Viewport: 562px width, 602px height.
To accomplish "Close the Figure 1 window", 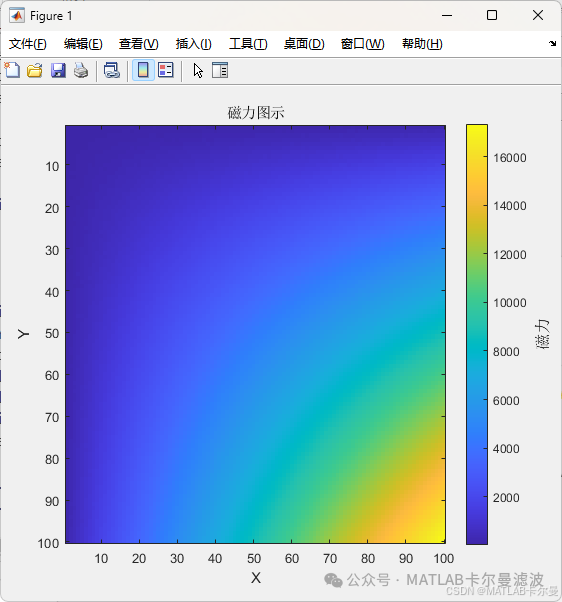I will [x=538, y=15].
